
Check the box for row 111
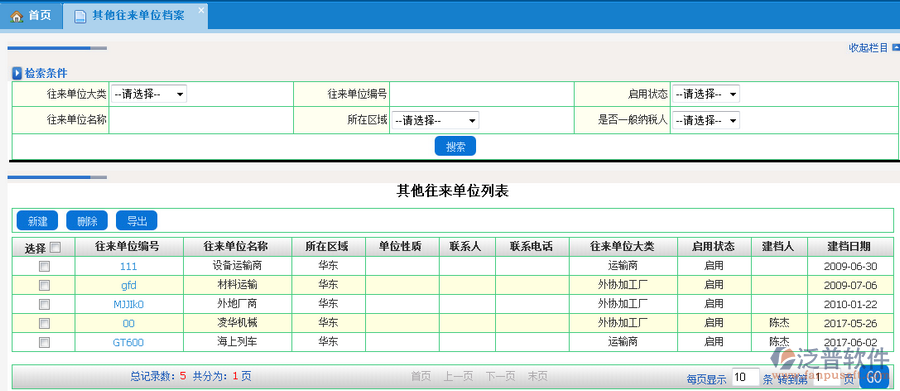[44, 266]
